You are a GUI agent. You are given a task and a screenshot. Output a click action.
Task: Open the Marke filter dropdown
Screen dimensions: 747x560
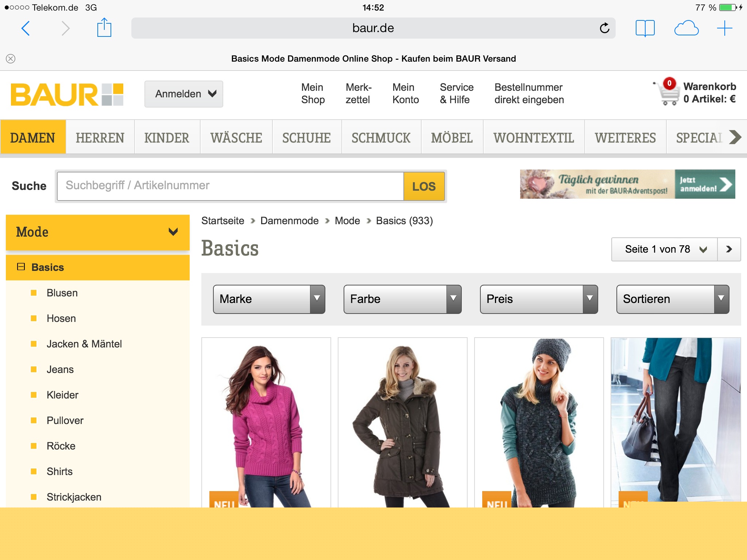pyautogui.click(x=269, y=299)
